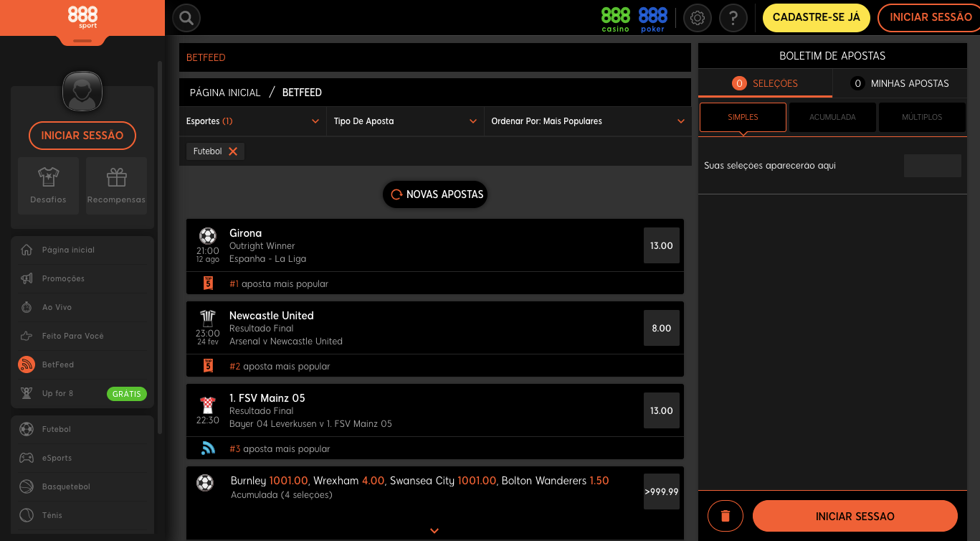Select Girona odds 13.00
Image resolution: width=980 pixels, height=541 pixels.
[x=661, y=245]
